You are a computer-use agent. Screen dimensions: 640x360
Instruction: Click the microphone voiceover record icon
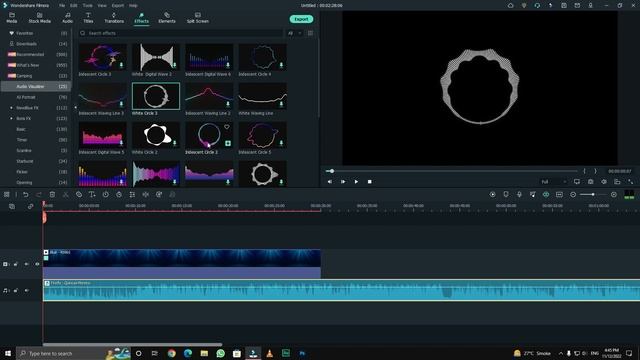(519, 195)
